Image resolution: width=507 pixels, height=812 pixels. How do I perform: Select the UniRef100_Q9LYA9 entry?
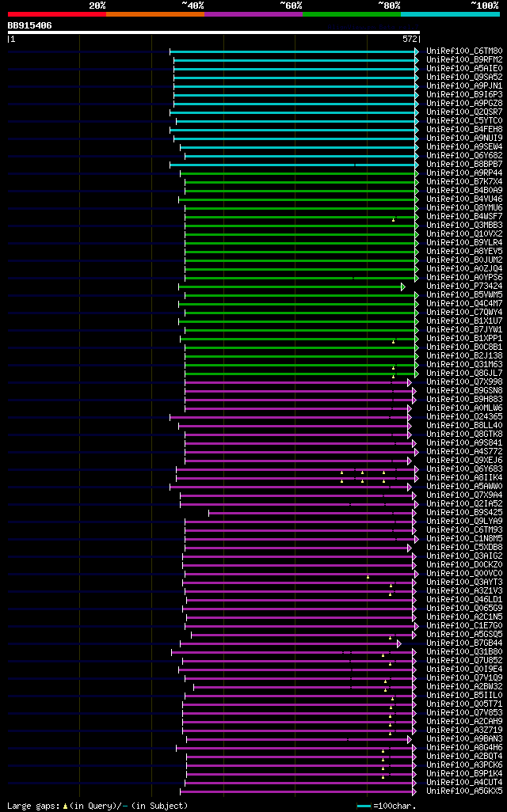464,522
